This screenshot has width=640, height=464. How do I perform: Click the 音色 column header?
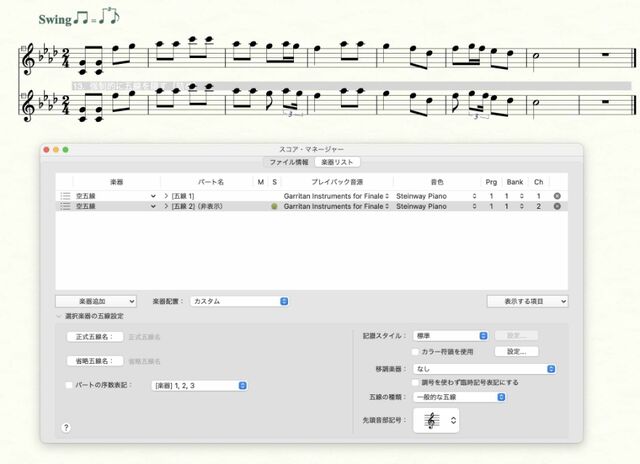(x=437, y=182)
